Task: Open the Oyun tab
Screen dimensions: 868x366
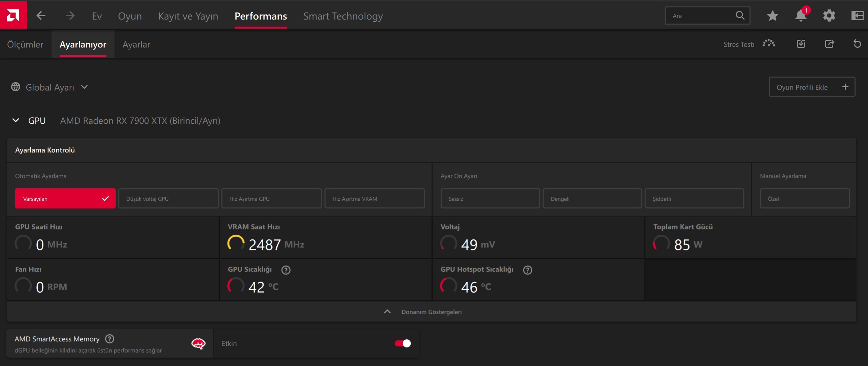Action: [130, 16]
